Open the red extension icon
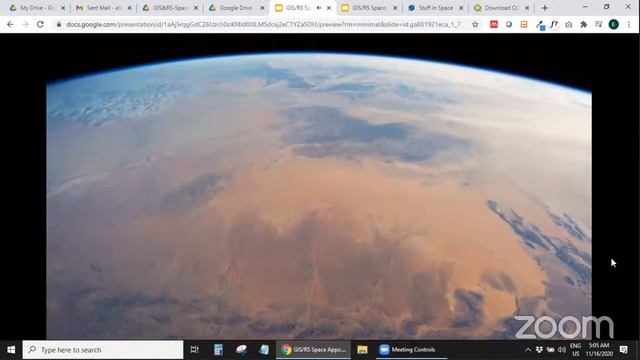 [x=494, y=24]
